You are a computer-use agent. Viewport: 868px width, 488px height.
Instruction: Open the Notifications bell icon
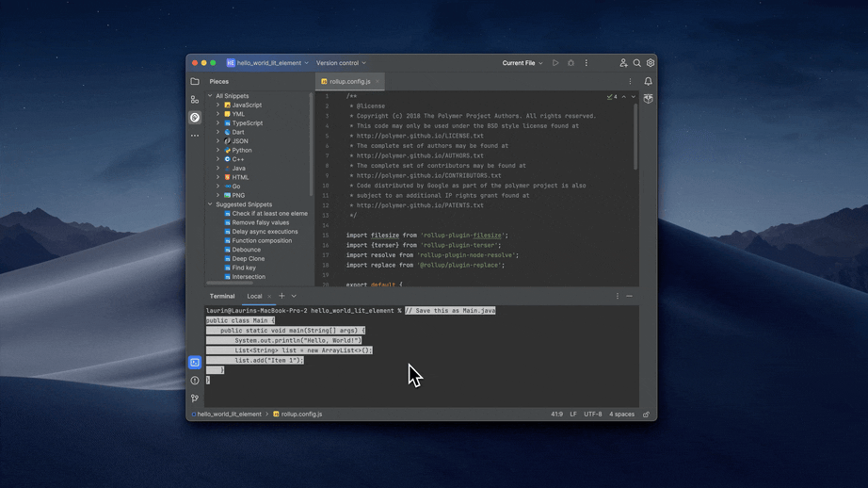[649, 81]
